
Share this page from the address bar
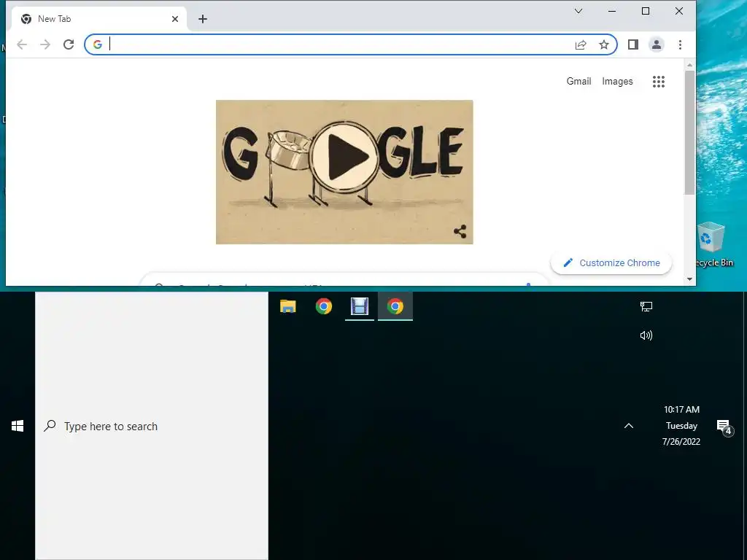pyautogui.click(x=580, y=44)
